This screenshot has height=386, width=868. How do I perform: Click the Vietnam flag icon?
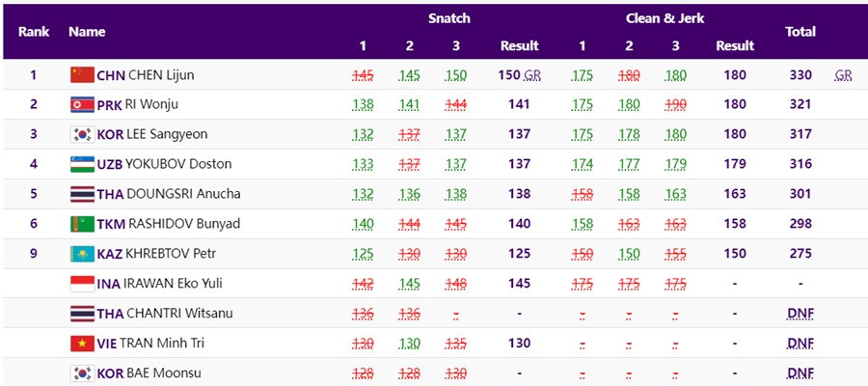(x=81, y=344)
